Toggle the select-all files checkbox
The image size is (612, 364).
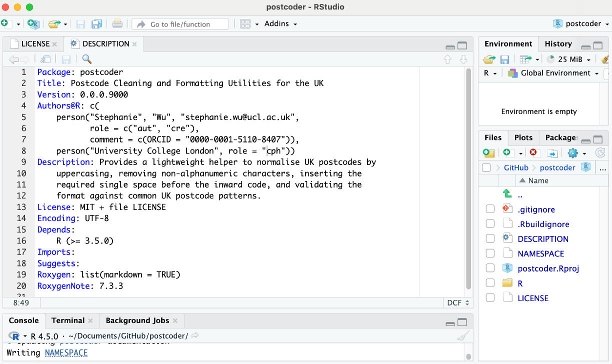click(486, 168)
